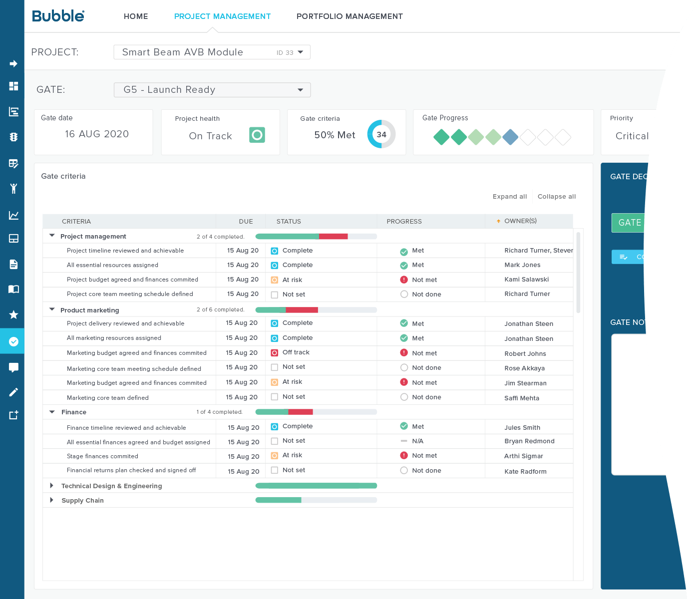
Task: Select the traffic-light status icon in sidebar
Action: 12,137
